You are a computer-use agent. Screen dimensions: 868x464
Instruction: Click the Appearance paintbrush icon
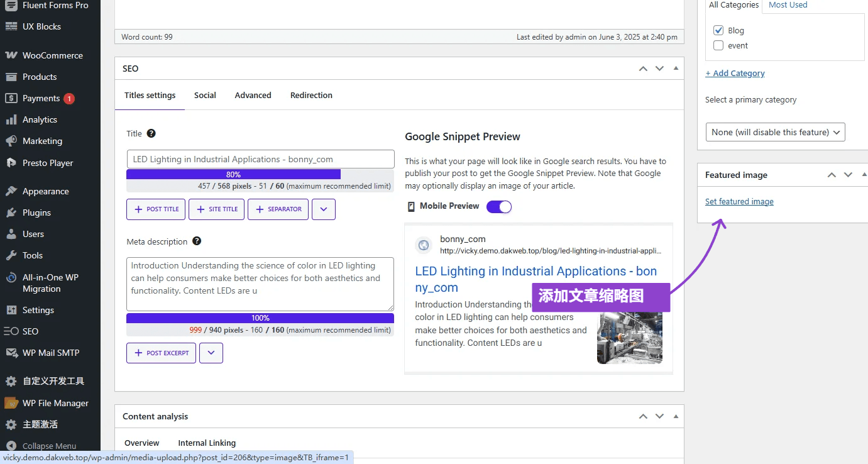point(11,191)
